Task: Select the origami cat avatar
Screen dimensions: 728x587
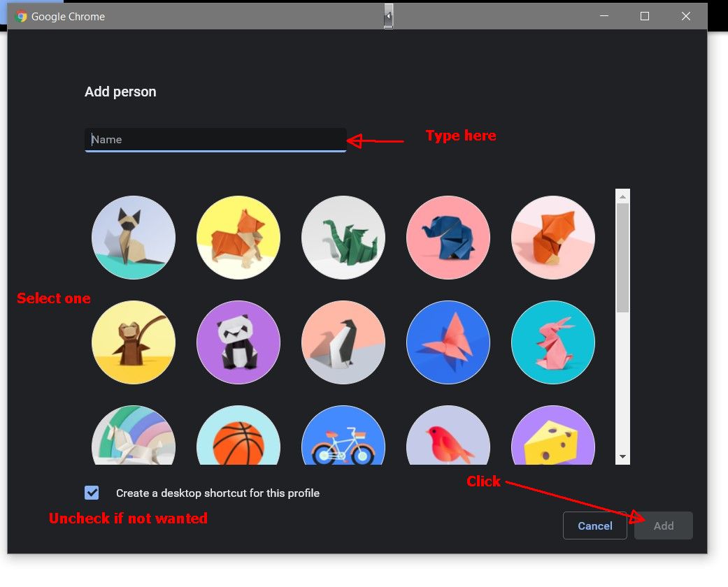Action: pyautogui.click(x=134, y=238)
